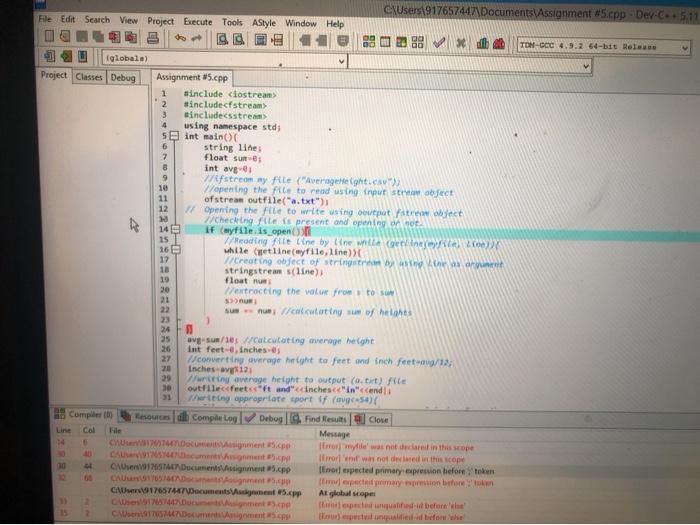Select the Resources bottom panel tab
The width and height of the screenshot is (700, 525).
(146, 417)
